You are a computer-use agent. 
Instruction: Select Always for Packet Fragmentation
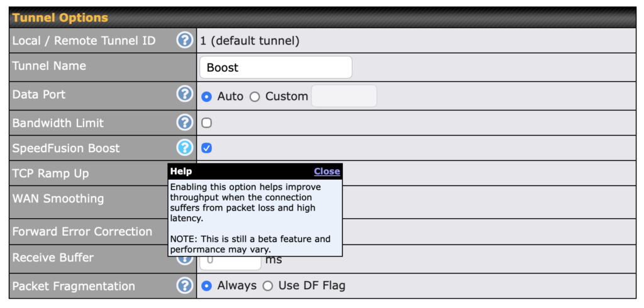pyautogui.click(x=206, y=285)
